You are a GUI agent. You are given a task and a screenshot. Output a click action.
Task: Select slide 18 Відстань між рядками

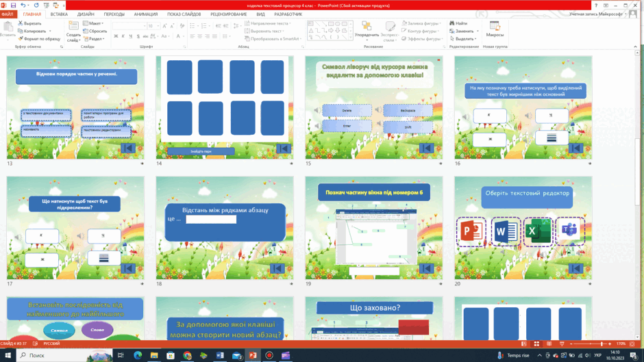pyautogui.click(x=225, y=228)
